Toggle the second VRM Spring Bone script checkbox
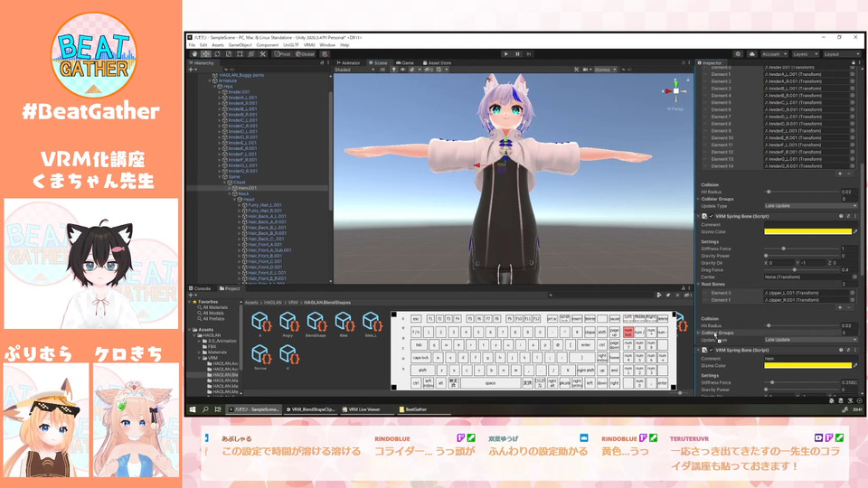Viewport: 868px width, 488px height. coord(712,351)
